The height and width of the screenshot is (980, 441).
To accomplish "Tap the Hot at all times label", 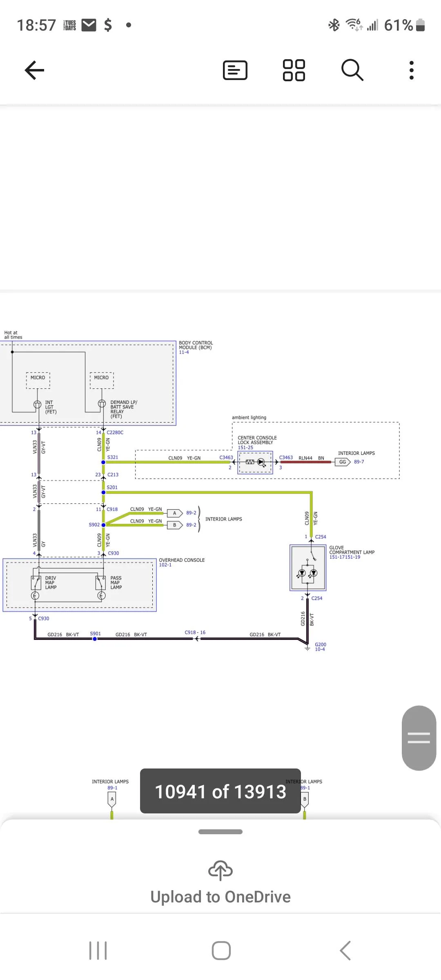I will coord(13,335).
